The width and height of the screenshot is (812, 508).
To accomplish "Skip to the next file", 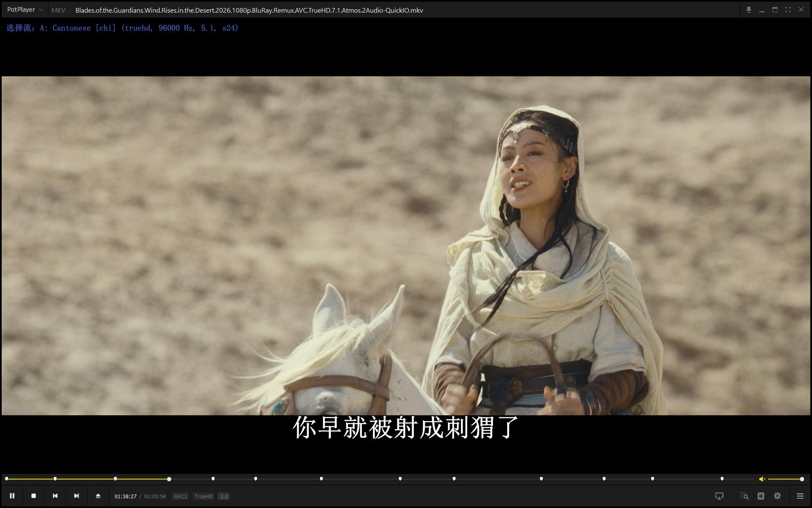I will 76,496.
